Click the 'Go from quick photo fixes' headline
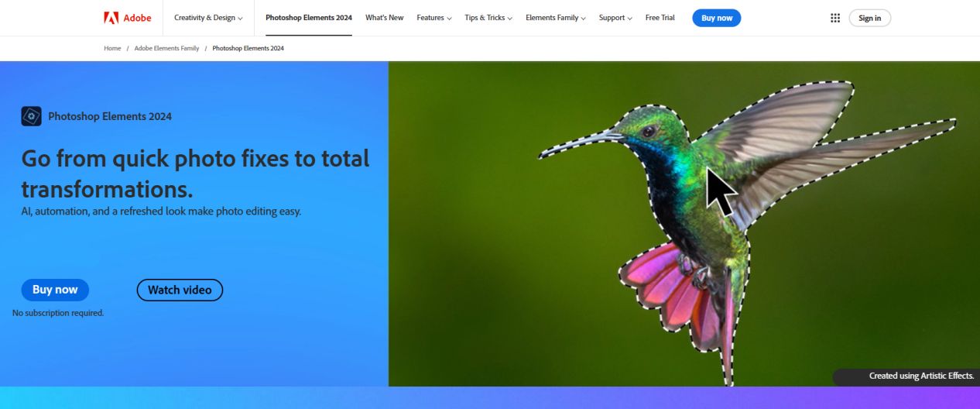The image size is (980, 409). (195, 174)
